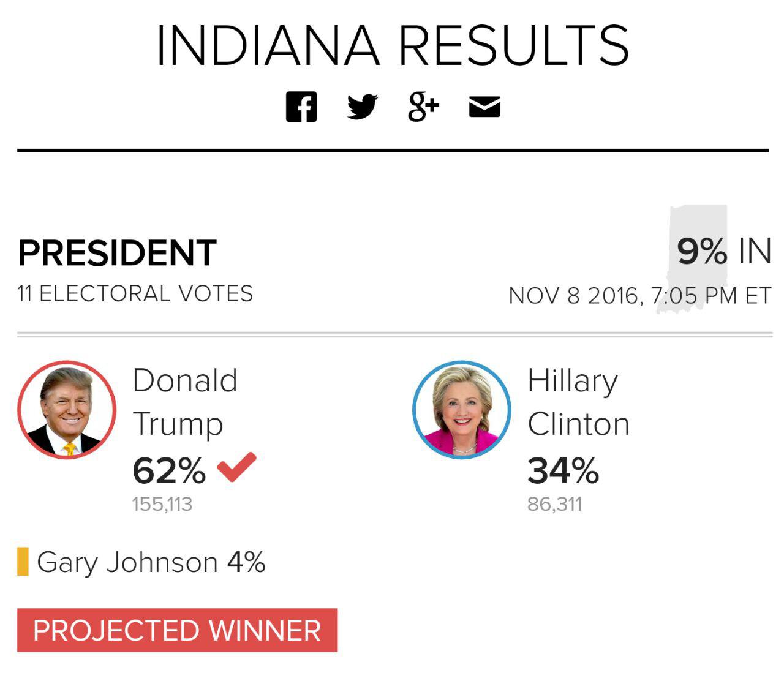This screenshot has height=700, width=784.
Task: Click the 62% vote percentage
Action: [169, 471]
